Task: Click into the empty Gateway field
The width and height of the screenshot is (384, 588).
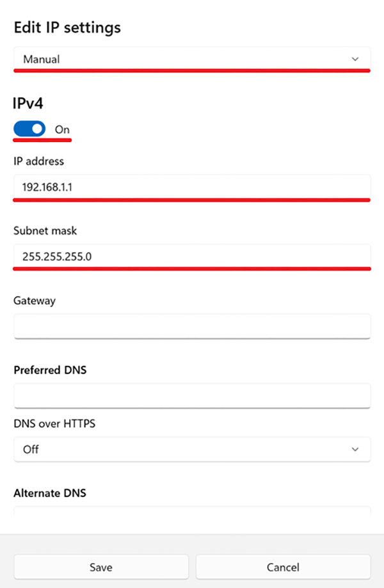Action: tap(192, 326)
